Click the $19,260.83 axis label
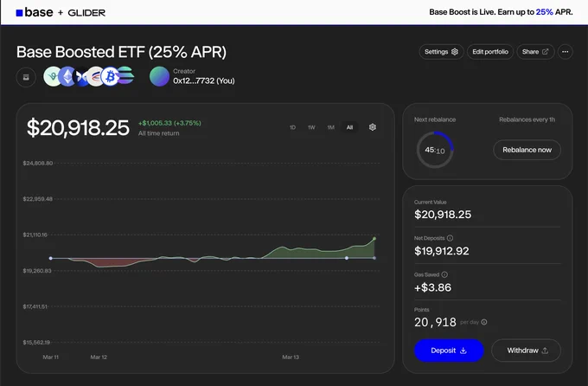 point(37,271)
